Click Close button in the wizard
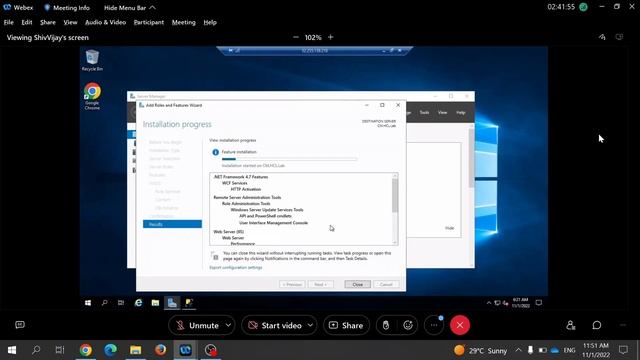The height and width of the screenshot is (360, 640). point(358,284)
